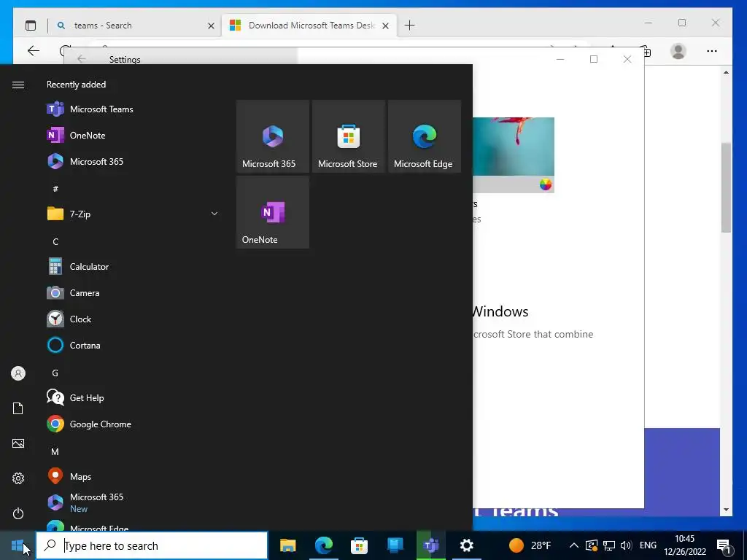Open Documents from the Start sidebar

pyautogui.click(x=18, y=408)
